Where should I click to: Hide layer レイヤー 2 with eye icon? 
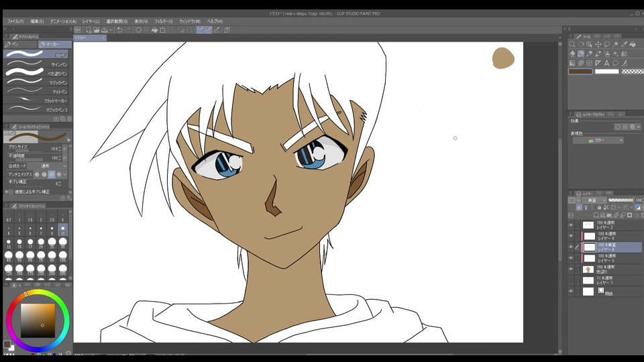click(x=571, y=225)
